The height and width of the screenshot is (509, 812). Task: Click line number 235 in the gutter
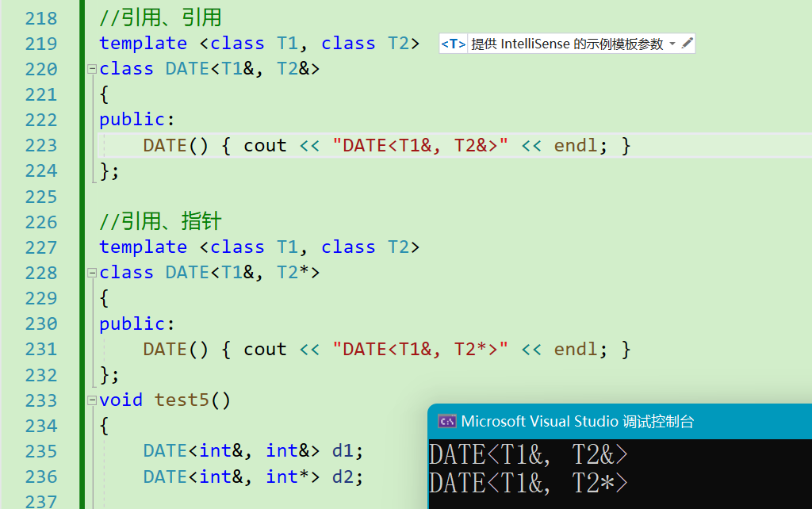pos(41,452)
